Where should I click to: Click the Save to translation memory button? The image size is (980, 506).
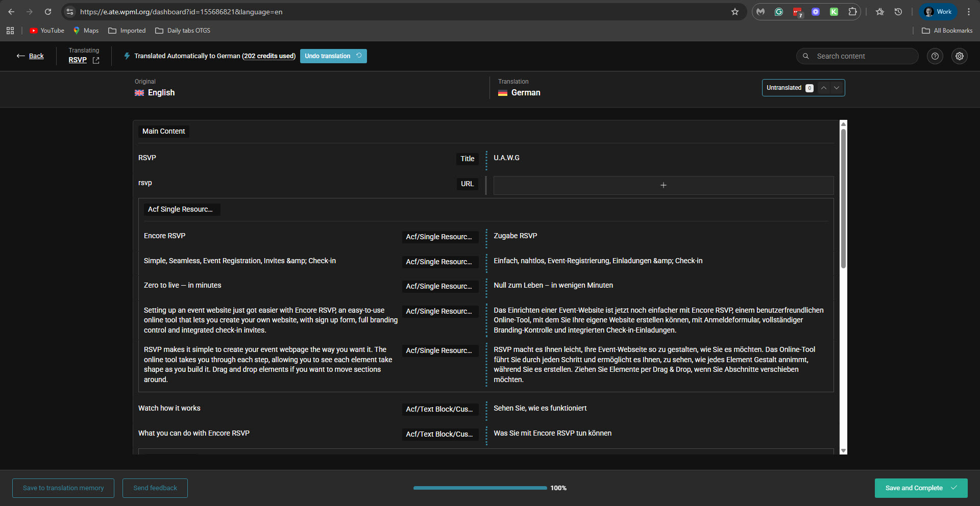63,488
